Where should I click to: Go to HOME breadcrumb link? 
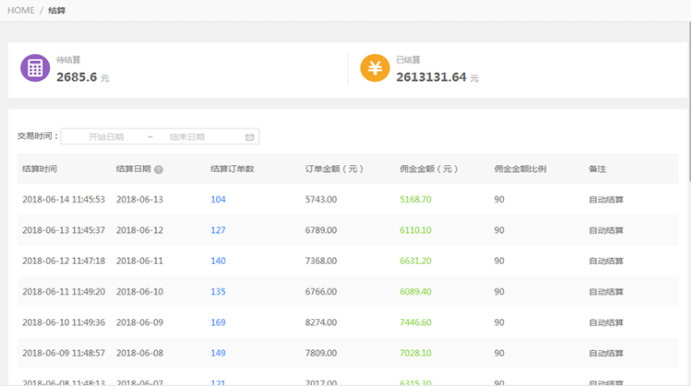click(x=21, y=10)
